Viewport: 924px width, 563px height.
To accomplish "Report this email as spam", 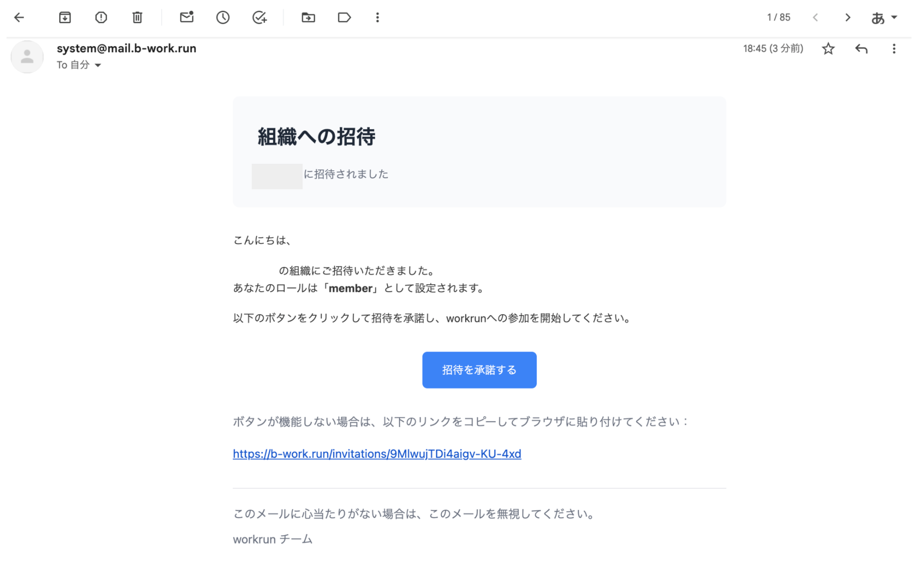I will [101, 18].
